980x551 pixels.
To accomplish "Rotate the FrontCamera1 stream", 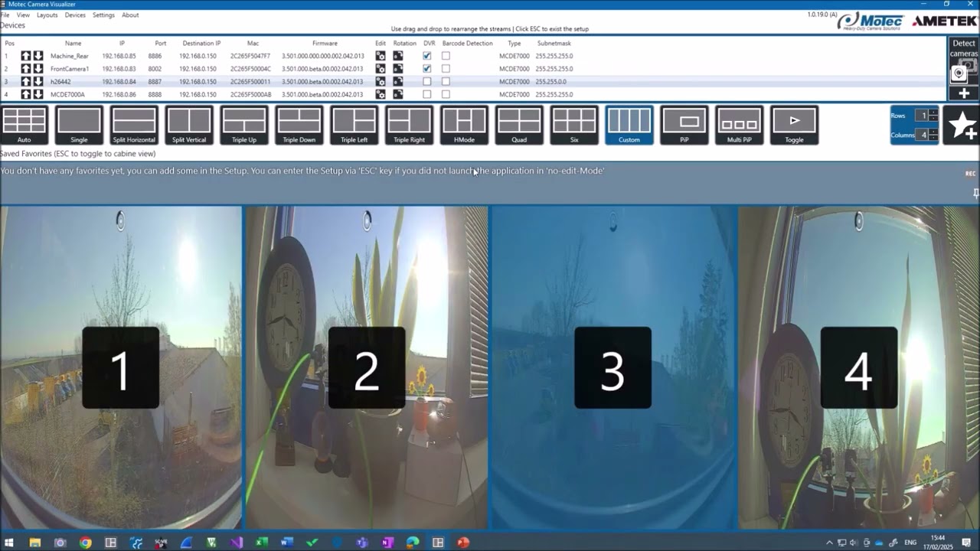I will pos(398,69).
